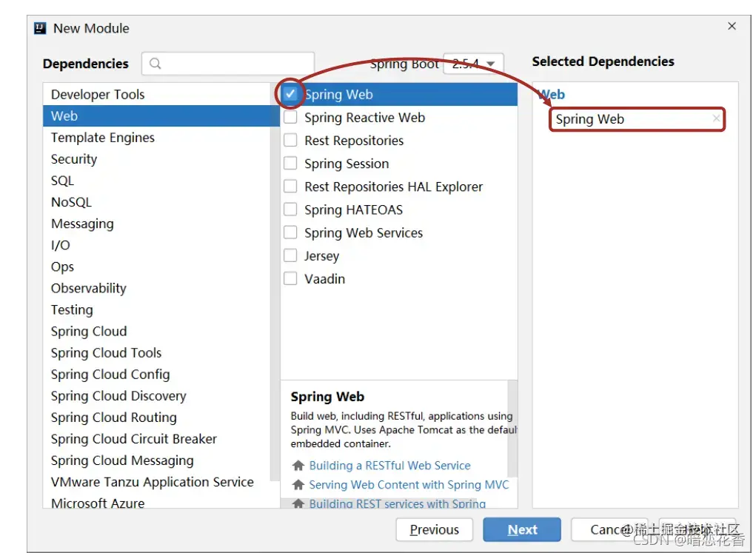
Task: Open Building a RESTful Web Service link
Action: [x=389, y=466]
